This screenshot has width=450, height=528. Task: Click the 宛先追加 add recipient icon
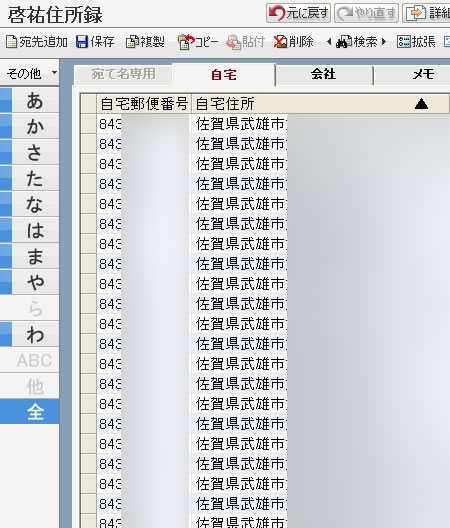(x=11, y=42)
